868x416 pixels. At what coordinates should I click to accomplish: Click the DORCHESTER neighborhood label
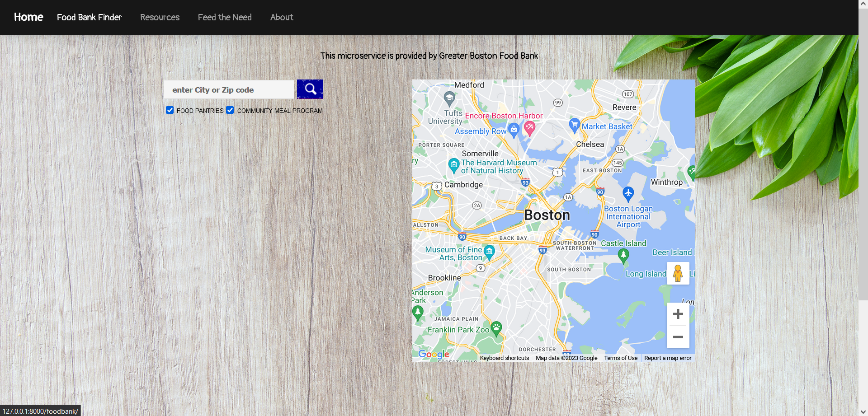tap(538, 350)
